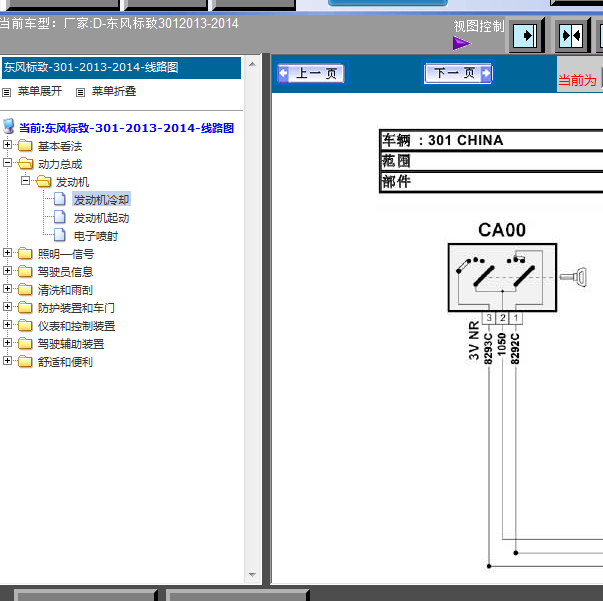The width and height of the screenshot is (603, 601).
Task: Expand the 基本看法 folder
Action: coord(7,145)
